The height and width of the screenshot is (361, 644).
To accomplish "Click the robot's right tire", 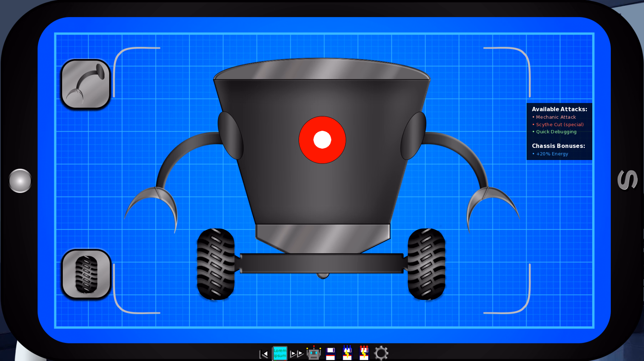I will point(426,264).
